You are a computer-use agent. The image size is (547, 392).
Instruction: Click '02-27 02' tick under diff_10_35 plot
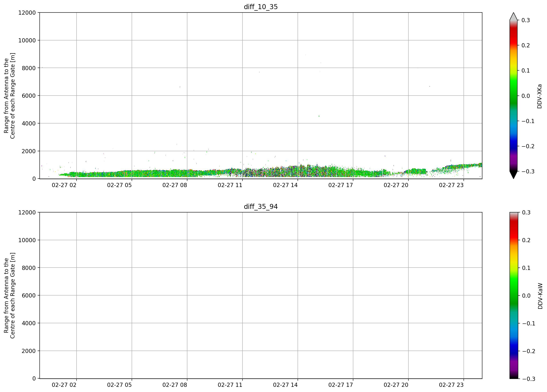tap(64, 185)
